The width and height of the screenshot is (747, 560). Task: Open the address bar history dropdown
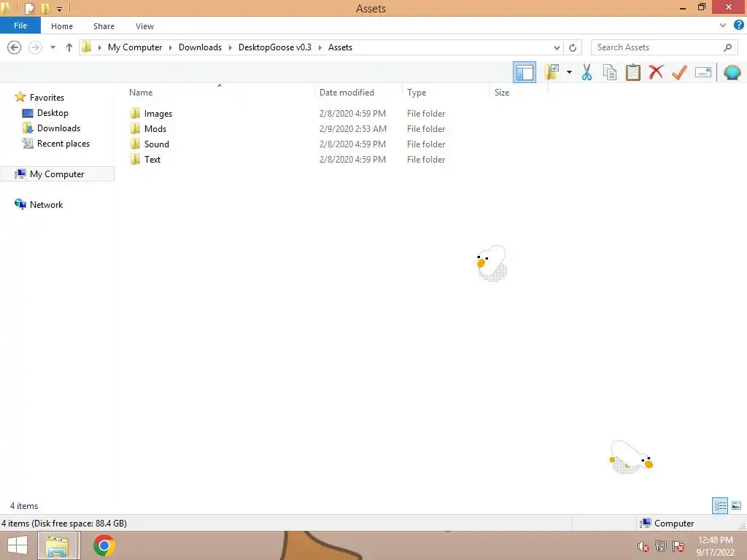[557, 47]
